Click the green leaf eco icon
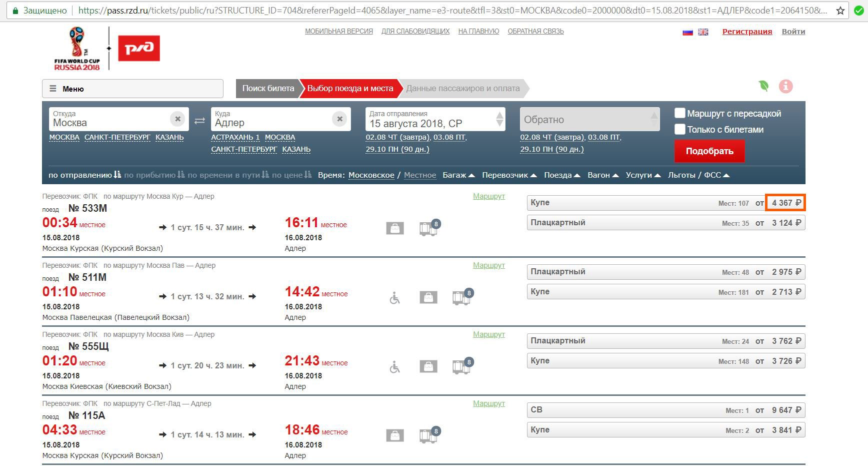This screenshot has height=466, width=868. [763, 86]
